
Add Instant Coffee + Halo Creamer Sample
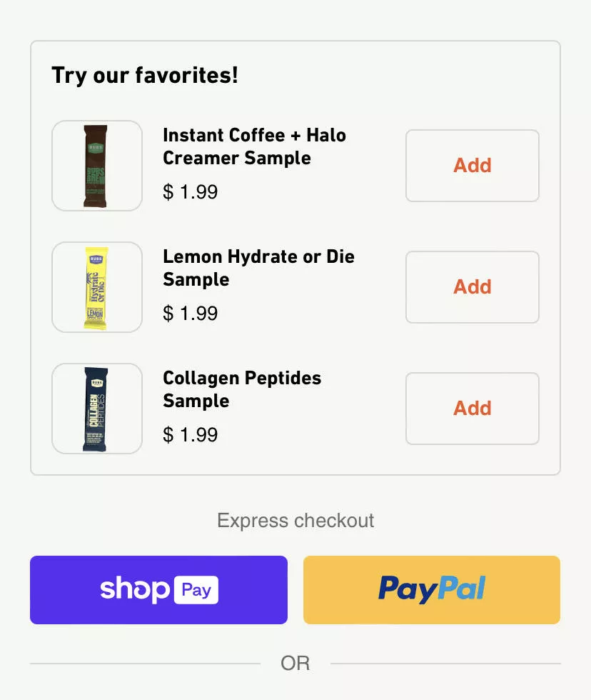pyautogui.click(x=472, y=166)
